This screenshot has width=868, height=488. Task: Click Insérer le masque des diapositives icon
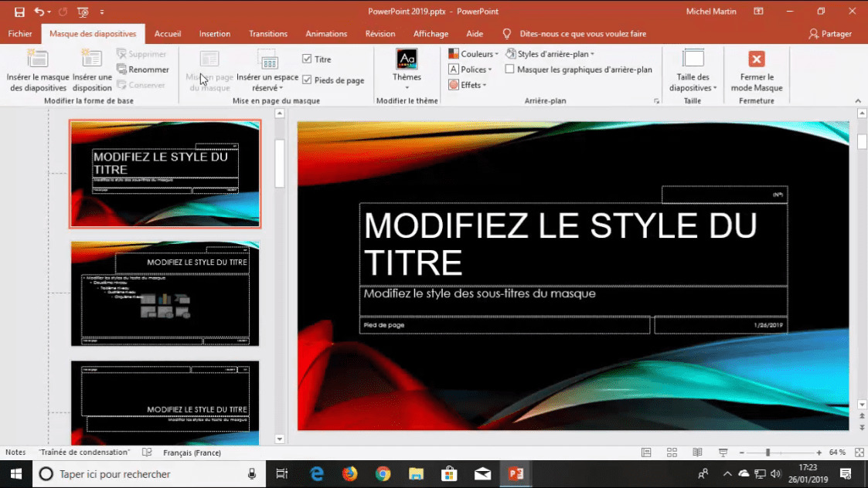click(x=38, y=59)
